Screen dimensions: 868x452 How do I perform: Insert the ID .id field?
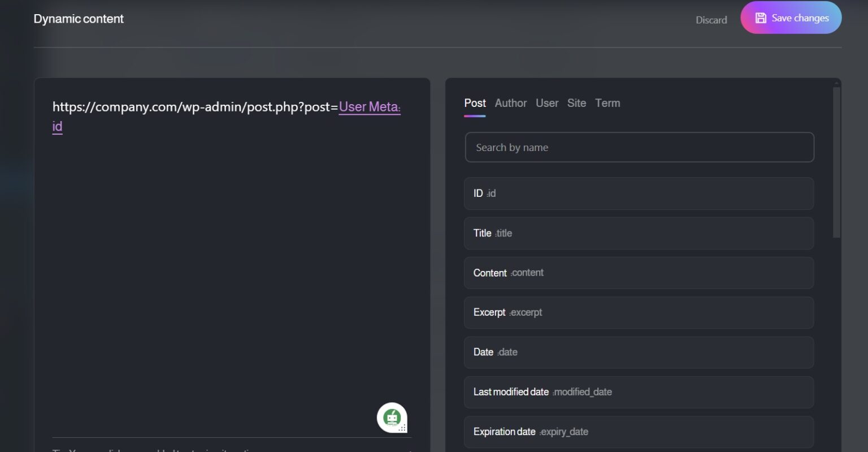click(639, 193)
